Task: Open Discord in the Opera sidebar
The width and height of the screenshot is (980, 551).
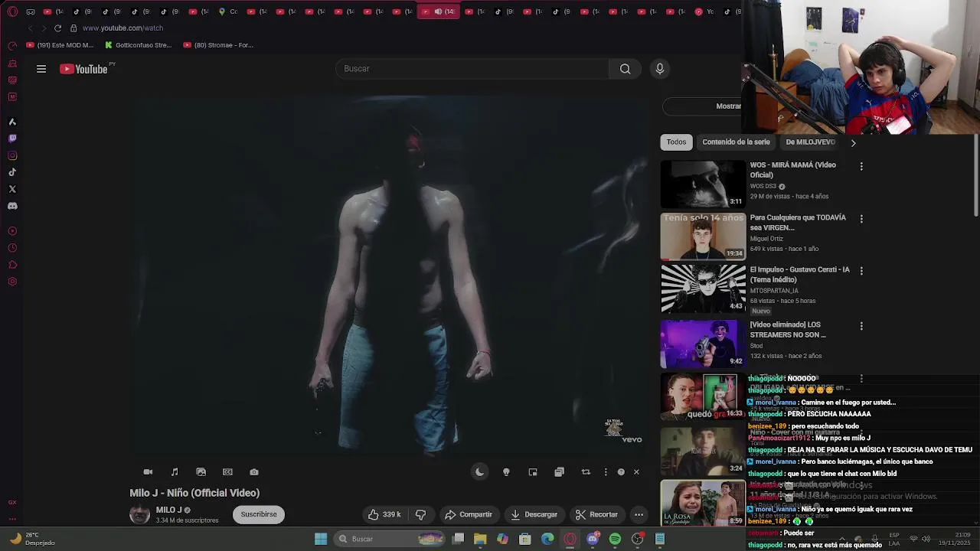Action: [12, 206]
